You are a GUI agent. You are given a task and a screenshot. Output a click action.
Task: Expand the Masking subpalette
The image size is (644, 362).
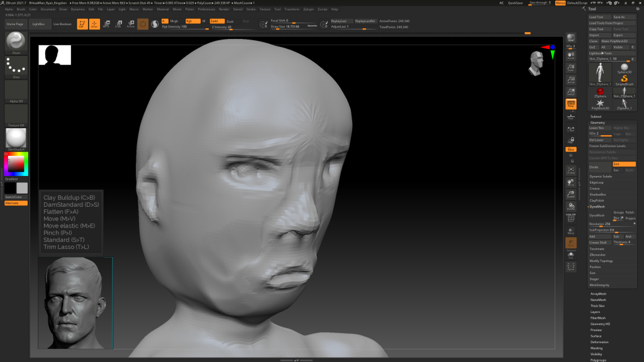tap(596, 348)
